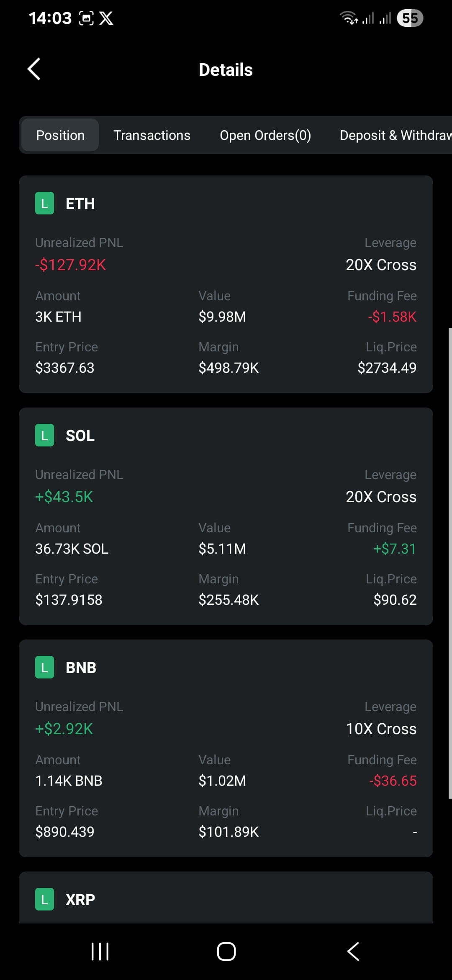The width and height of the screenshot is (452, 980).
Task: Tap the battery indicator showing 55
Action: coord(410,18)
